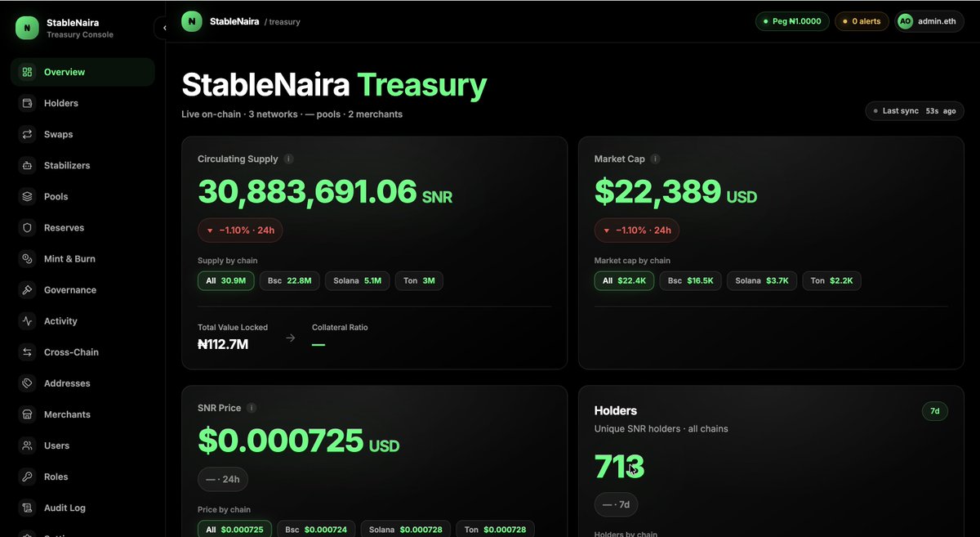Go to Audit Log section
Screen dimensions: 980x537
tap(65, 508)
